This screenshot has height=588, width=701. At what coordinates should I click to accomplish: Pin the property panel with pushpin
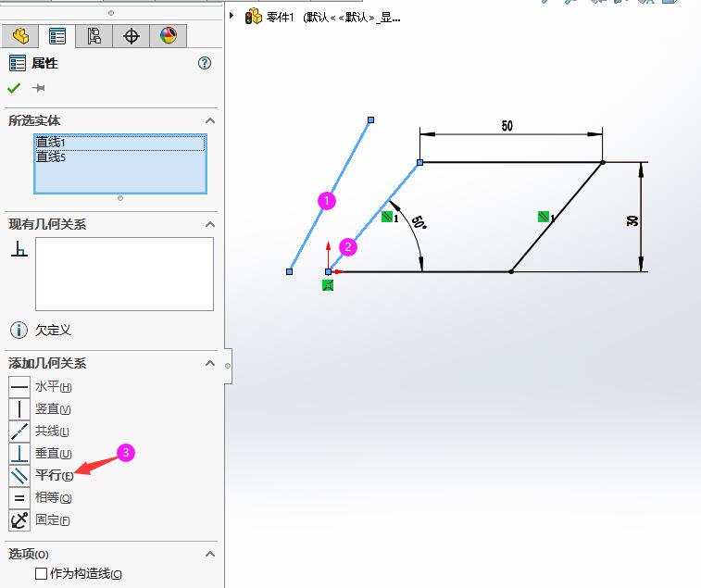point(39,88)
